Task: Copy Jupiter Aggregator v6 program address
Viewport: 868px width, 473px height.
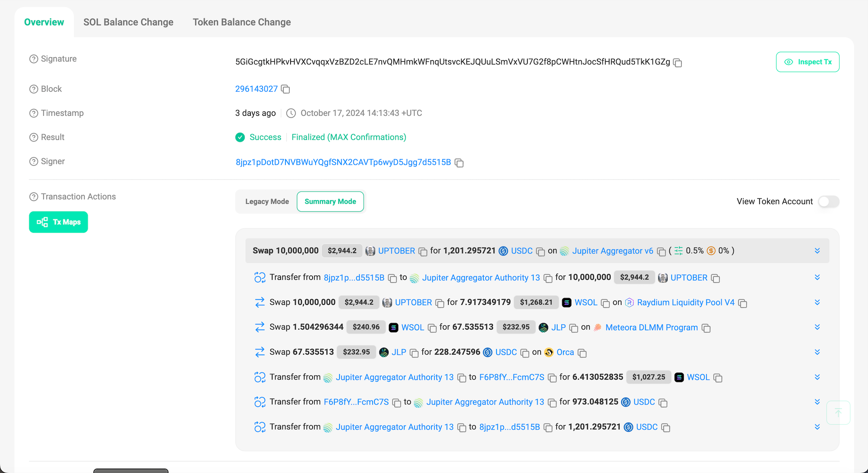Action: [x=661, y=252]
